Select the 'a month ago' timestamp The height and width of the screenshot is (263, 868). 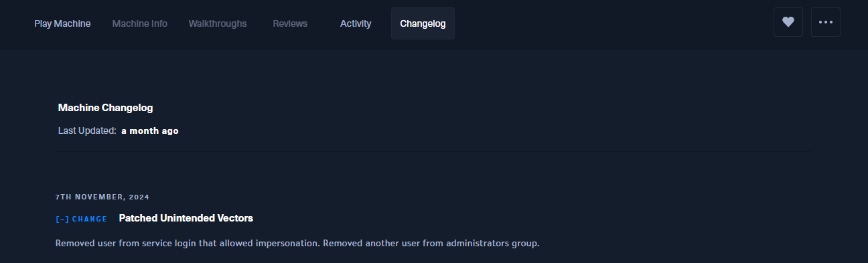[150, 130]
